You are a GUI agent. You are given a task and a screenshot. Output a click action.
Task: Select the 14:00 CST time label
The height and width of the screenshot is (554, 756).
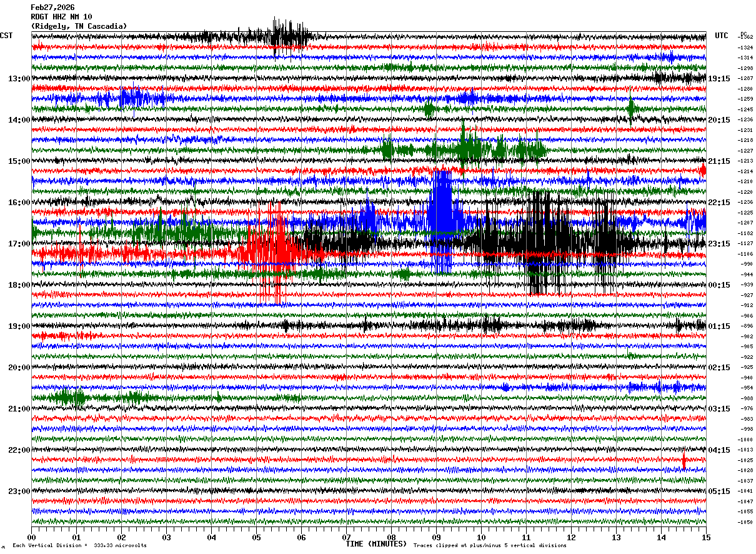(x=19, y=120)
